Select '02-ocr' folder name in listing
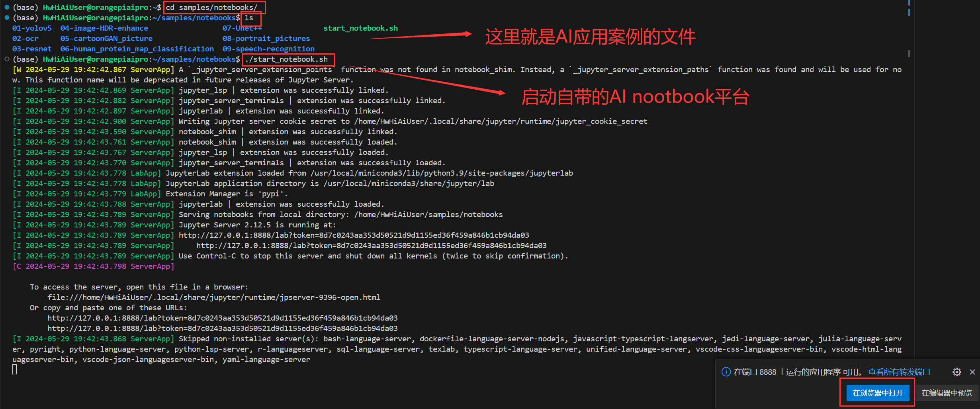The width and height of the screenshot is (980, 409). click(25, 39)
